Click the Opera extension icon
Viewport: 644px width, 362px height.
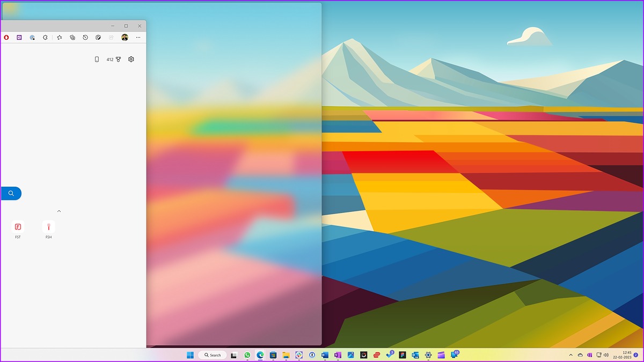click(6, 38)
